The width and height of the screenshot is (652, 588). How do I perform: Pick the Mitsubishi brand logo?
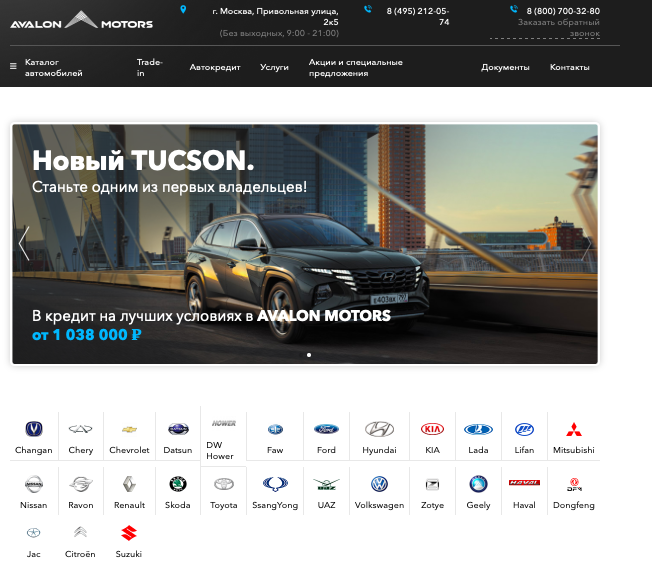pos(574,429)
